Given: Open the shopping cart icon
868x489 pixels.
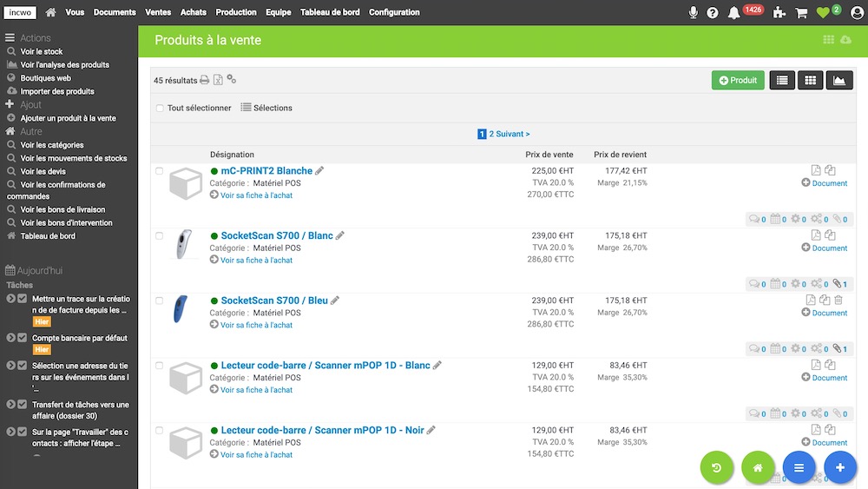Looking at the screenshot, I should pyautogui.click(x=801, y=13).
